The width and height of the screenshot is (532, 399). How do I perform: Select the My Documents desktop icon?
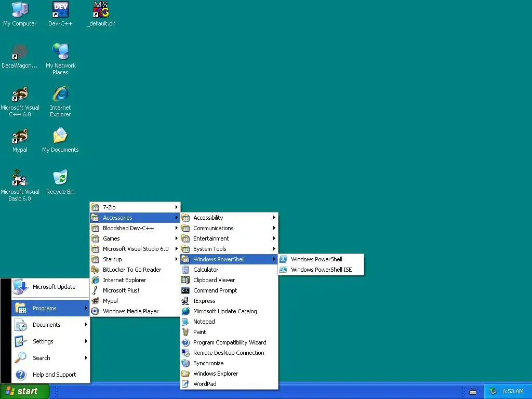pos(60,140)
